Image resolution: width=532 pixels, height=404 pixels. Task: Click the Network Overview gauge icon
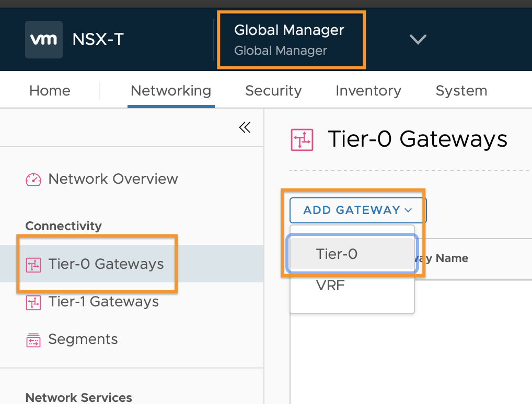(x=33, y=179)
